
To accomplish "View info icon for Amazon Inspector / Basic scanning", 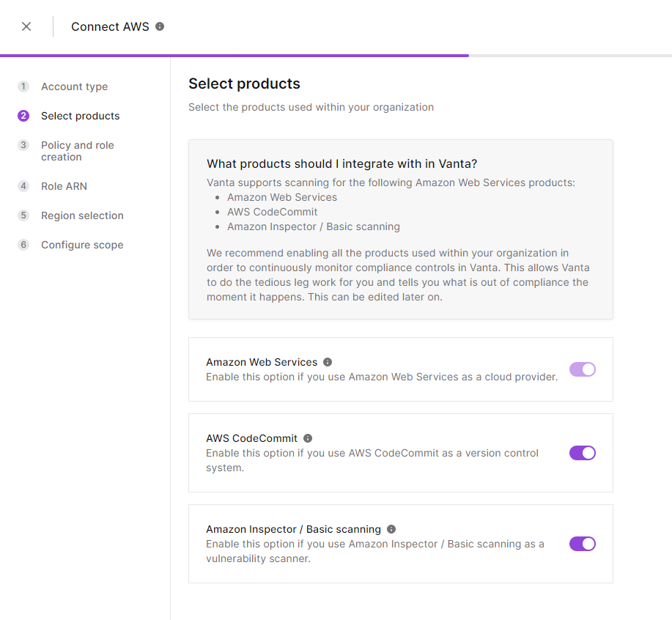I will (391, 529).
